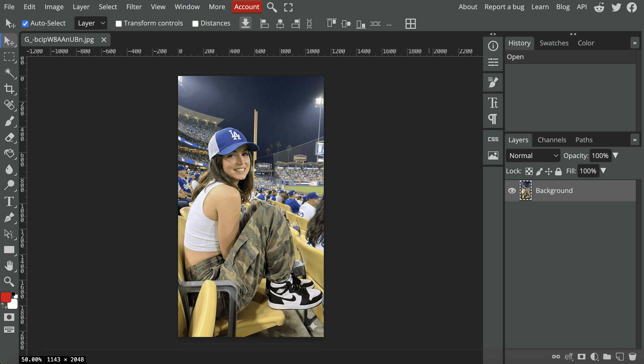Enable Transform controls checkbox
Screen dimensions: 644x364
tap(118, 24)
